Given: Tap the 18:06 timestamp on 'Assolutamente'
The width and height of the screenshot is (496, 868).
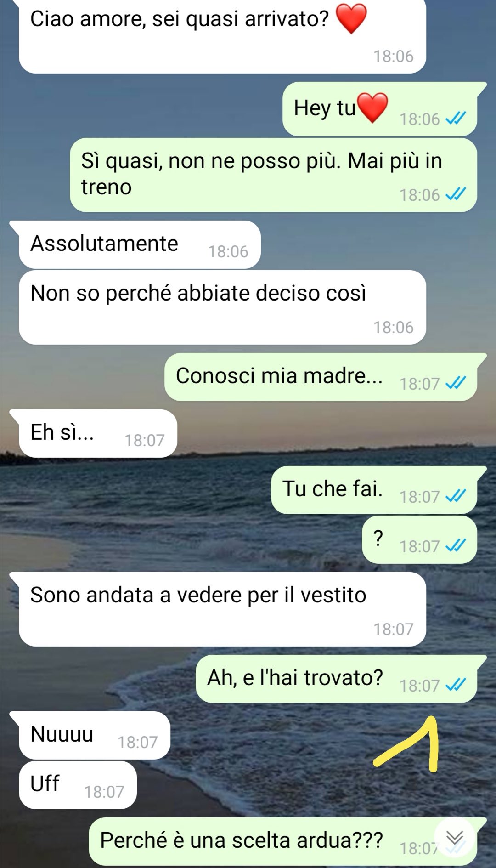Looking at the screenshot, I should (228, 251).
